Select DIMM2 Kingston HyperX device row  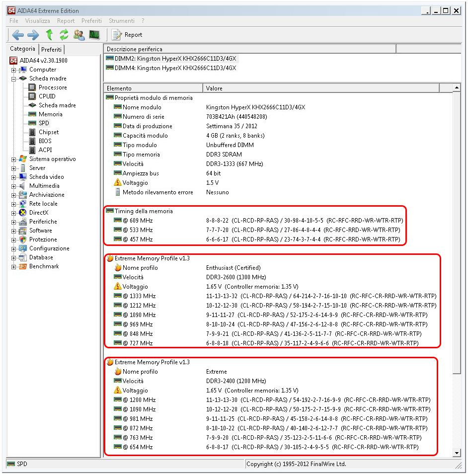click(x=171, y=58)
